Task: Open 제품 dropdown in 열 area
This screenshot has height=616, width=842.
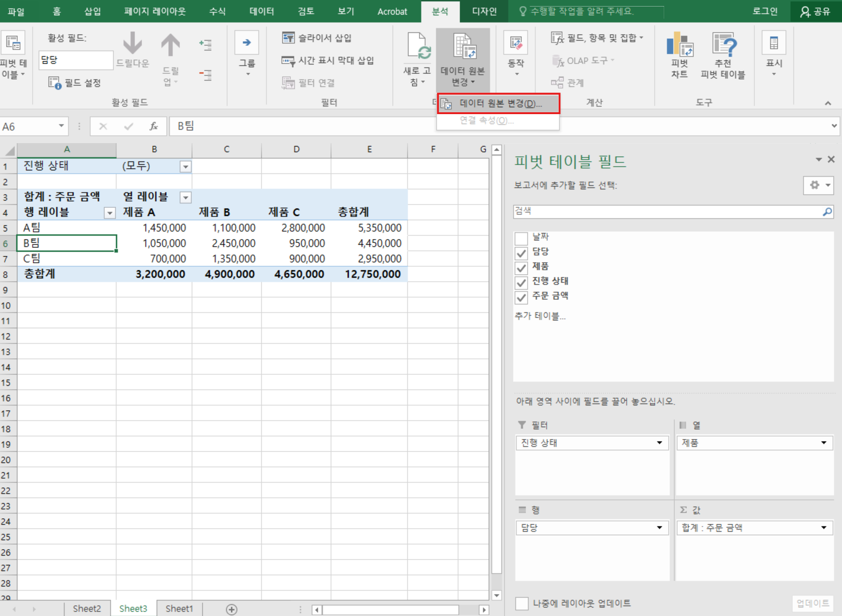Action: [823, 443]
